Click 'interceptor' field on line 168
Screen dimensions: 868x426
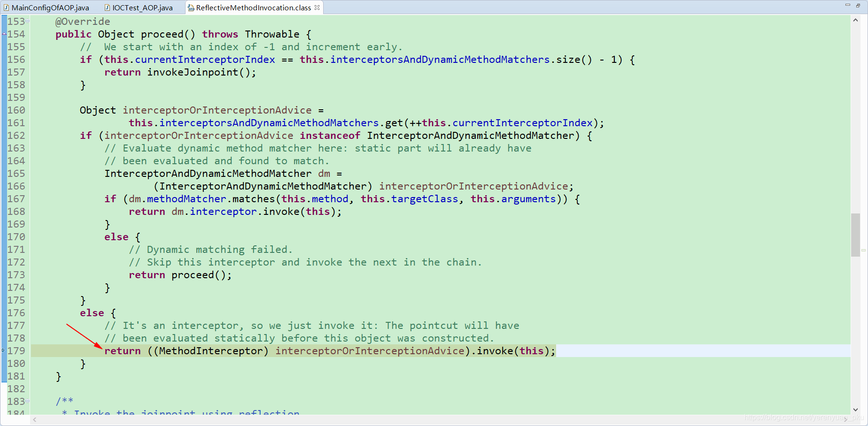(223, 212)
